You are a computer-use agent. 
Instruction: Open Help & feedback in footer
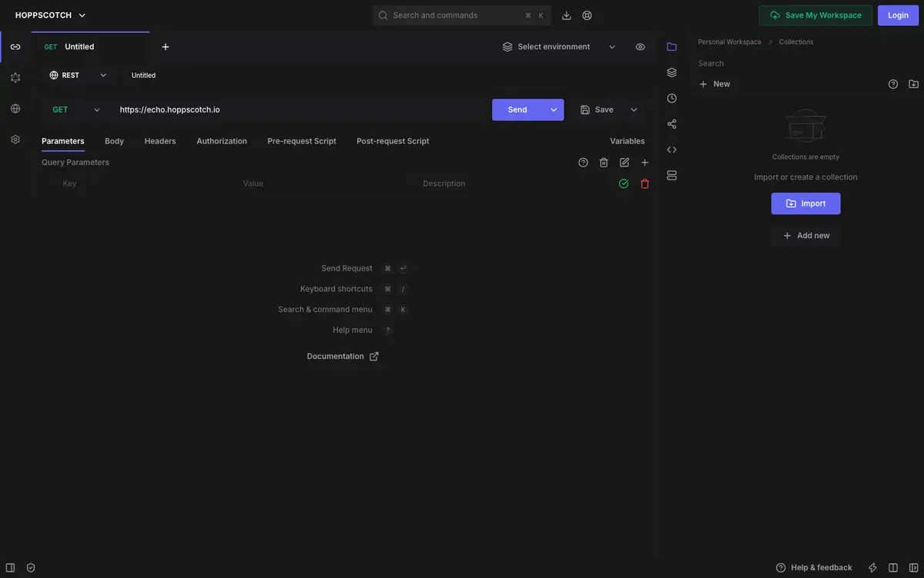(814, 568)
